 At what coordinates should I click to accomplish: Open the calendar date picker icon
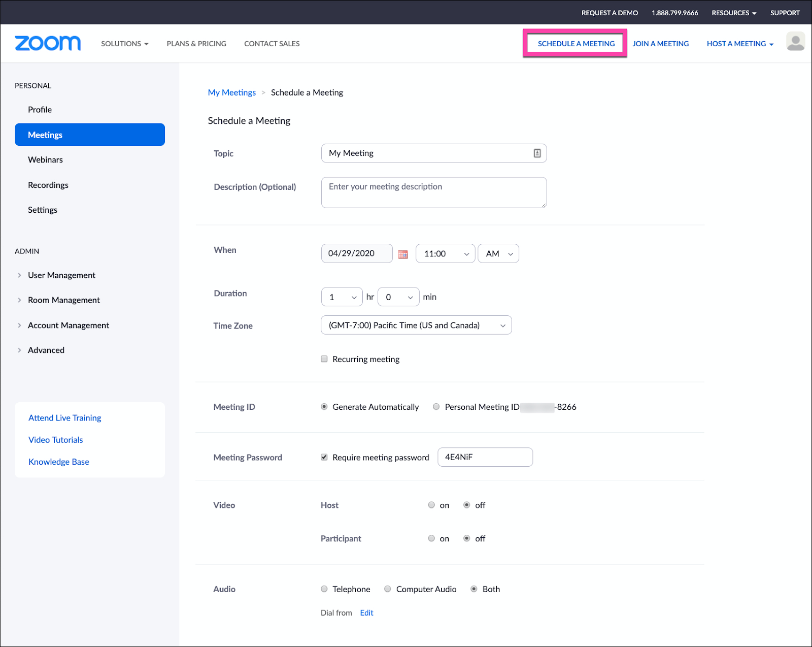tap(403, 254)
